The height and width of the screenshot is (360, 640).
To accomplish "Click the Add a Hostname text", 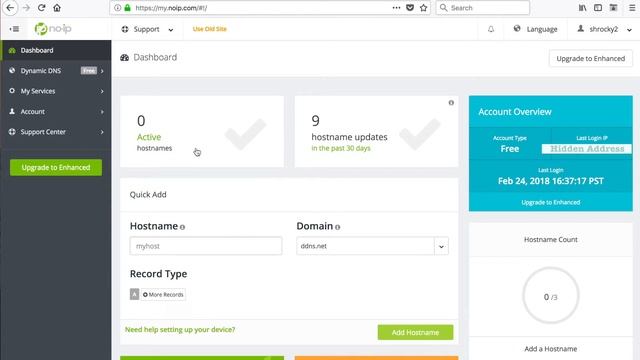I will pyautogui.click(x=551, y=349).
